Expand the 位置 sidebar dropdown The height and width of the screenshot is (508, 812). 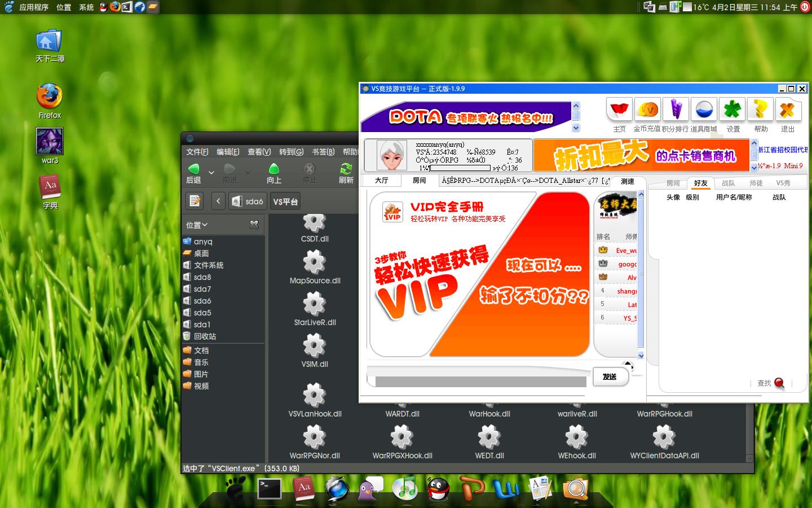click(x=197, y=225)
